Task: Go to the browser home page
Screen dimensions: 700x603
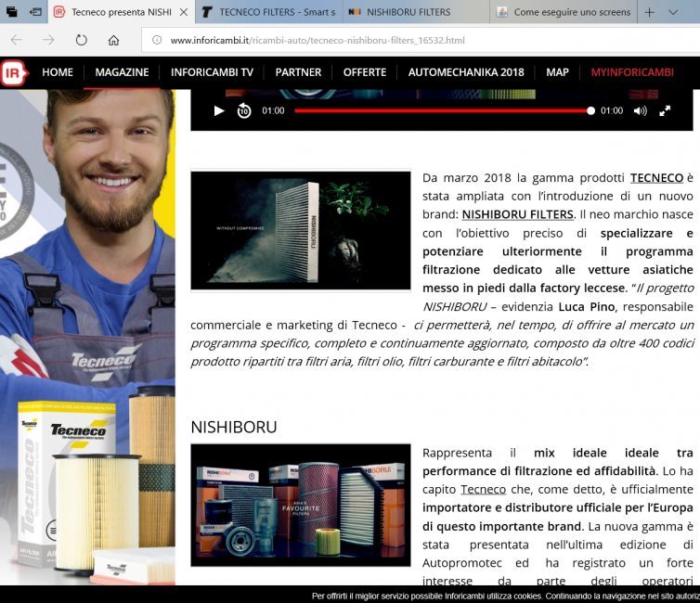Action: pyautogui.click(x=113, y=40)
